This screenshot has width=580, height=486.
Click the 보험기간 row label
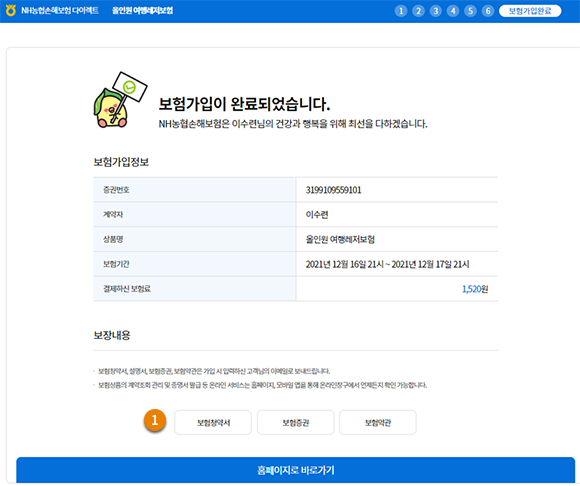pyautogui.click(x=116, y=264)
